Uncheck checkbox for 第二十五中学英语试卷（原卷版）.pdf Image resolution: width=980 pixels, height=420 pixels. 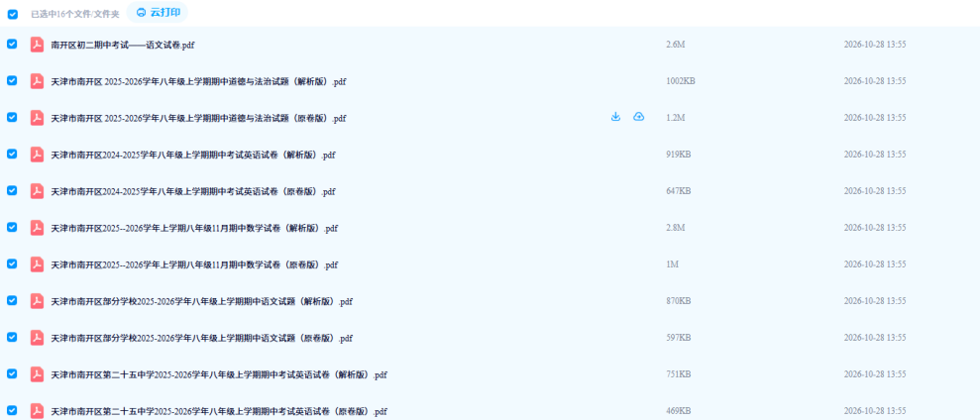click(12, 410)
